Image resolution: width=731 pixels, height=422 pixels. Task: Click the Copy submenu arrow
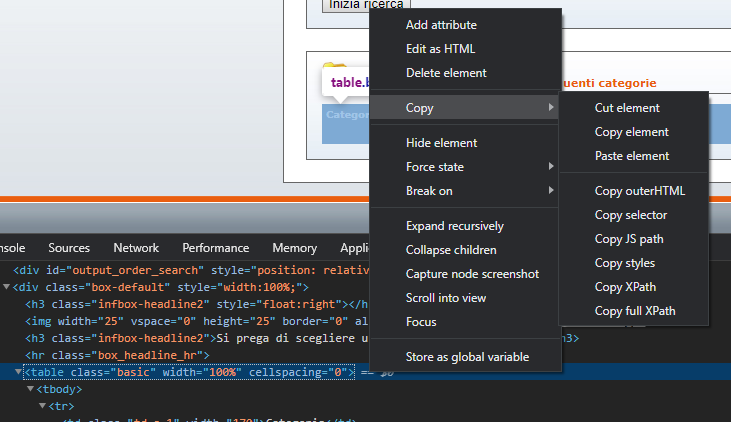(551, 107)
